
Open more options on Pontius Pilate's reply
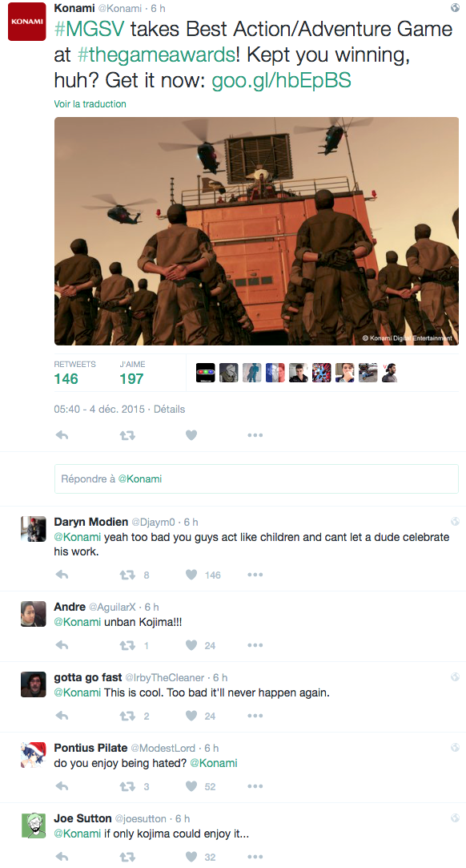point(255,786)
